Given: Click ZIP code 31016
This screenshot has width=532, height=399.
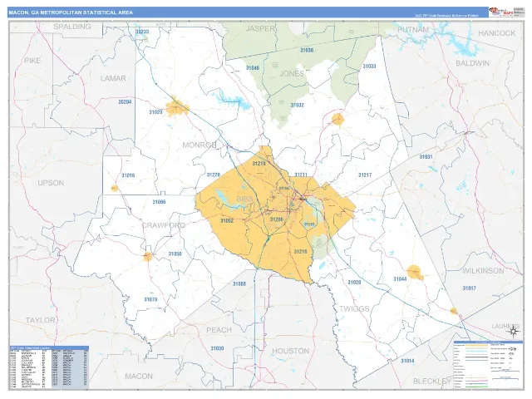Looking at the screenshot, I should [128, 175].
